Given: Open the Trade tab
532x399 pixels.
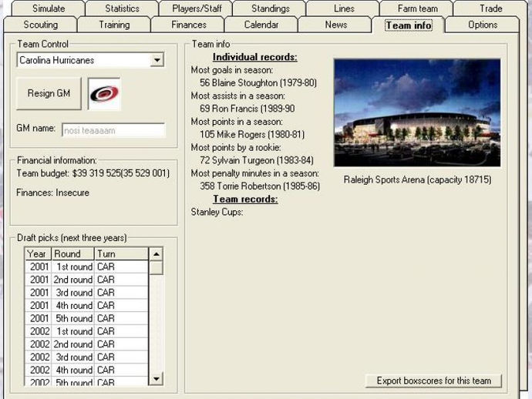Looking at the screenshot, I should point(490,8).
